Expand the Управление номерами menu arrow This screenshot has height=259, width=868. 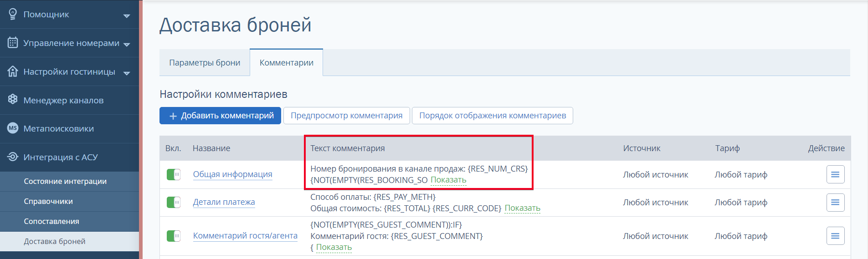(127, 45)
